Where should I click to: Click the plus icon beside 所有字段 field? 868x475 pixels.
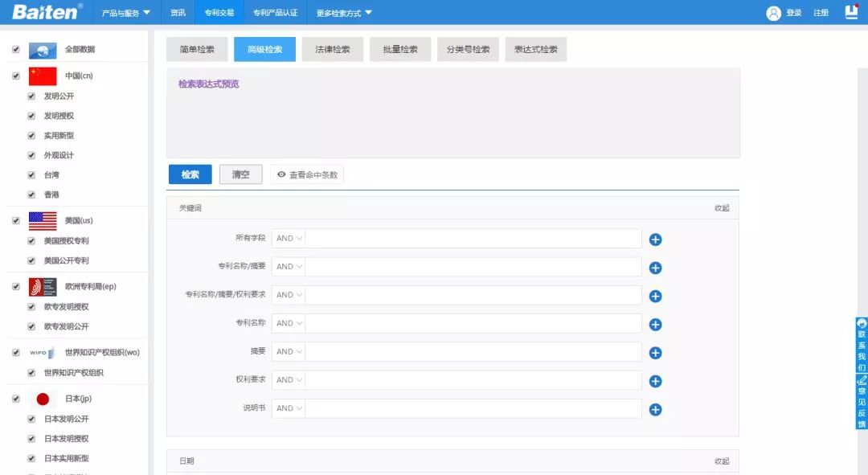(x=655, y=240)
